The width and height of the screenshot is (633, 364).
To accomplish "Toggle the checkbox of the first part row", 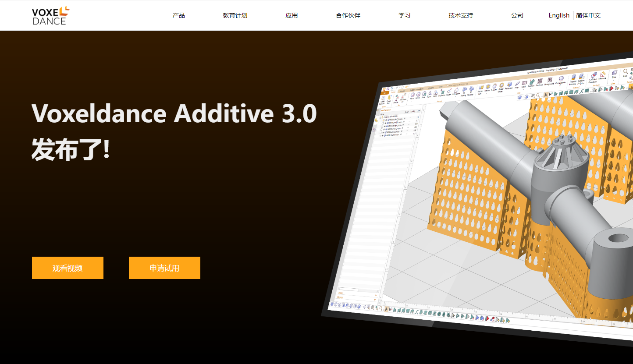I will [384, 120].
